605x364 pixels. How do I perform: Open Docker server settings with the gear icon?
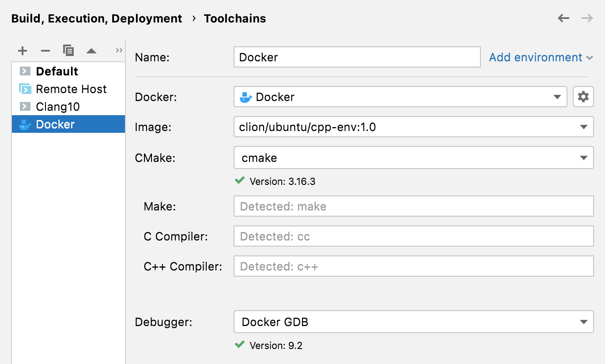(x=583, y=97)
